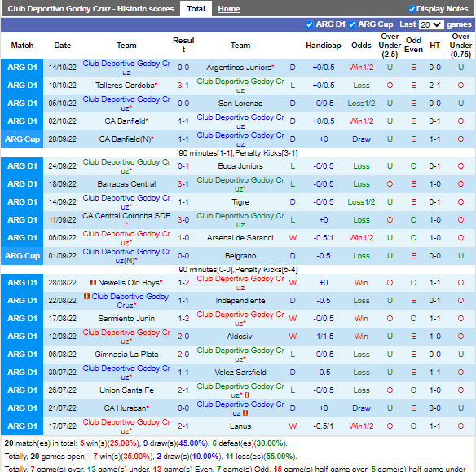Select ARG Cup label on 28/09/22 row
476x472 pixels.
(x=22, y=139)
